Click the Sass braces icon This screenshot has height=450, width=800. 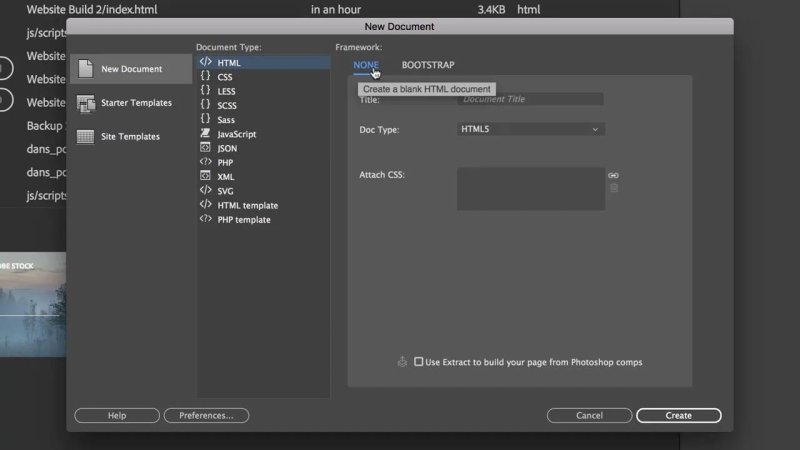click(x=206, y=119)
